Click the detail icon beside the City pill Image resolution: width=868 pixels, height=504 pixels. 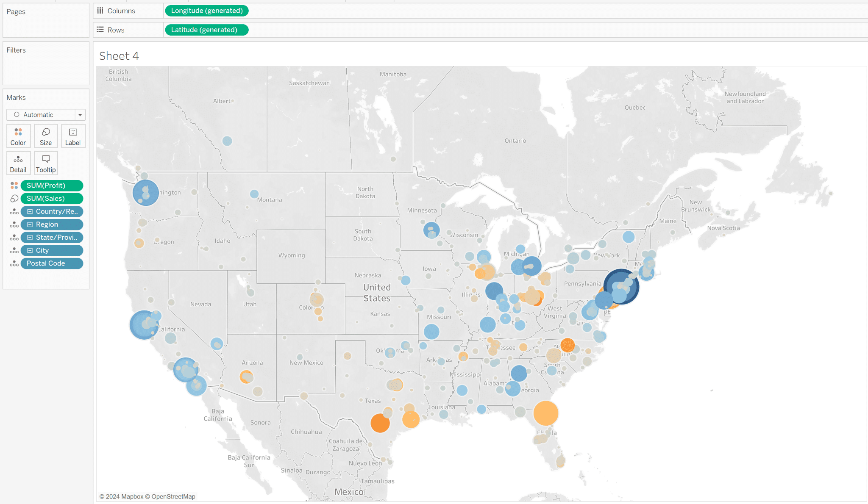[13, 250]
